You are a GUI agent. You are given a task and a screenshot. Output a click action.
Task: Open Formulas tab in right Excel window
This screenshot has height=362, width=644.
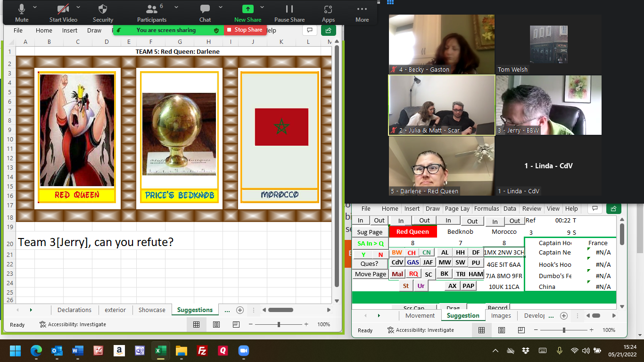click(x=487, y=208)
